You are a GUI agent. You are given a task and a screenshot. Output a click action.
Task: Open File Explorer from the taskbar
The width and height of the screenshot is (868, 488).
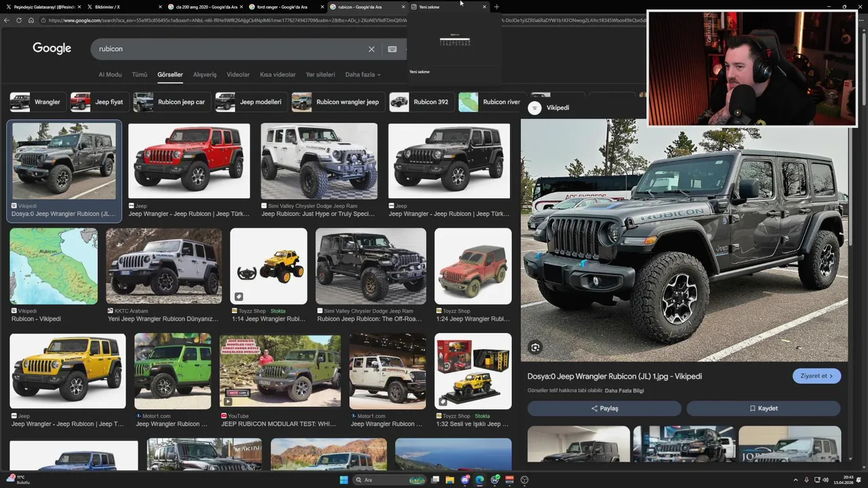click(x=450, y=480)
